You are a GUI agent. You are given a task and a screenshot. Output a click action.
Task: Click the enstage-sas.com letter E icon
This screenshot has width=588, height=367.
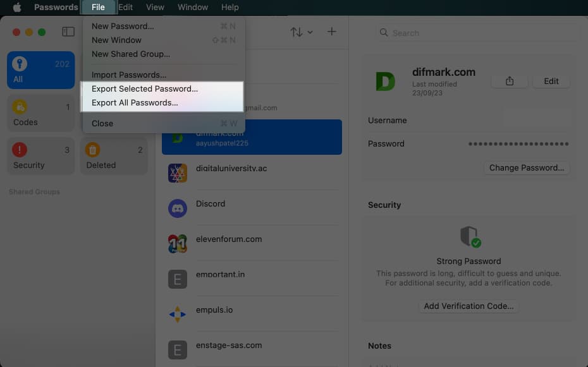click(178, 350)
